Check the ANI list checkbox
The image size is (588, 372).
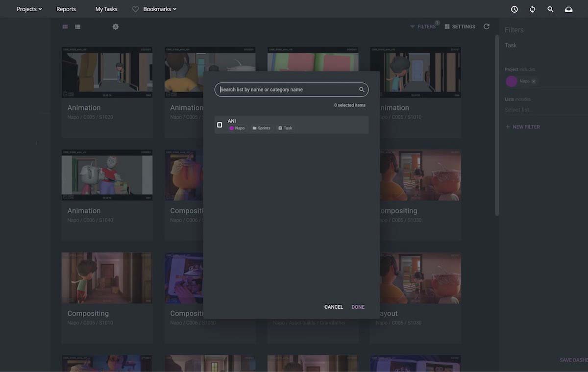point(220,125)
